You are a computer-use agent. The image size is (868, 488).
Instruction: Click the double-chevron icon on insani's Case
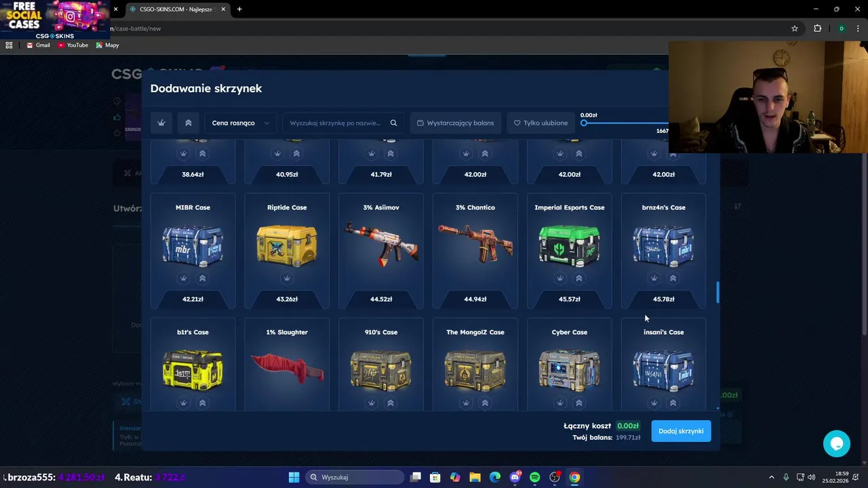tap(673, 403)
